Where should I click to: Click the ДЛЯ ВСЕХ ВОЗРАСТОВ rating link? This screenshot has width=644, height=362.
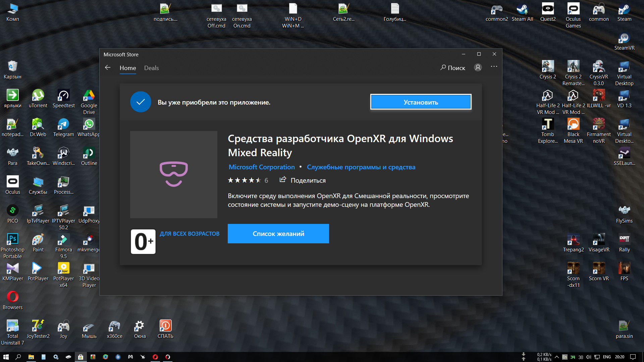pyautogui.click(x=190, y=234)
